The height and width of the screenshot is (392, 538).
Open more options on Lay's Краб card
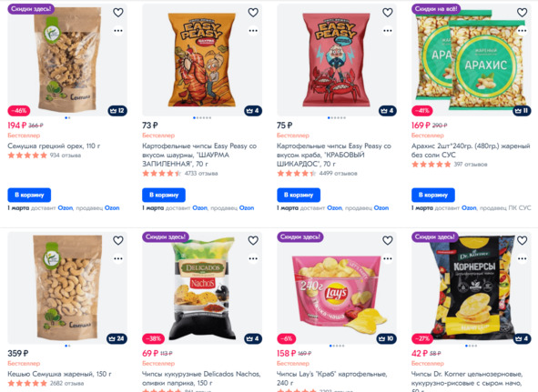(x=388, y=258)
